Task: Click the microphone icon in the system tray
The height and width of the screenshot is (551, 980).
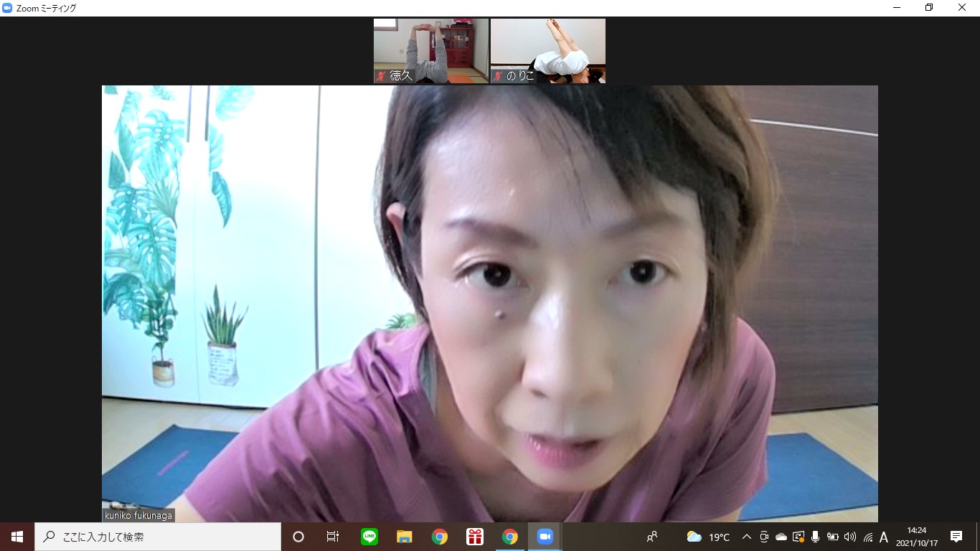Action: pyautogui.click(x=816, y=537)
